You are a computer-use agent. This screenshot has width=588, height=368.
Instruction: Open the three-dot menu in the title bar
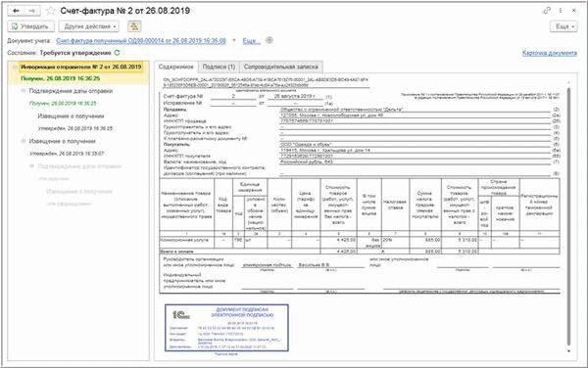tap(561, 11)
